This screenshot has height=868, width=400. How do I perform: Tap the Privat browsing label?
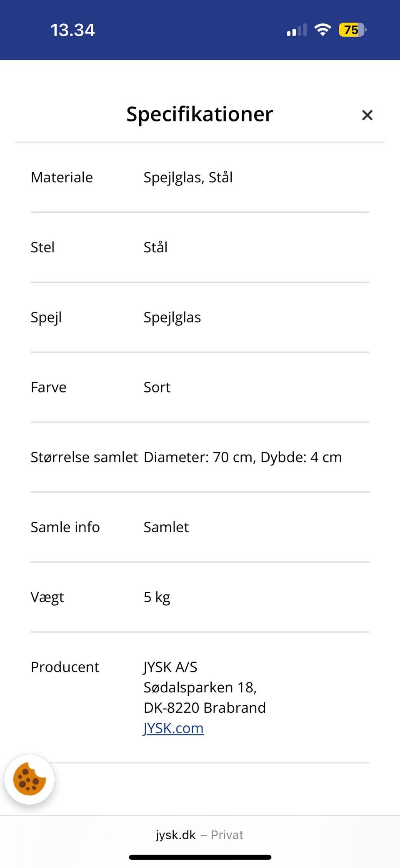(x=227, y=835)
